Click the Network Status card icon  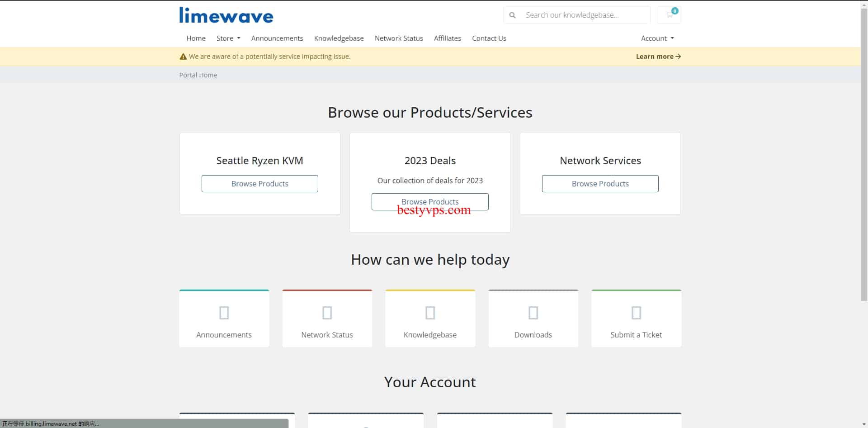pyautogui.click(x=327, y=313)
